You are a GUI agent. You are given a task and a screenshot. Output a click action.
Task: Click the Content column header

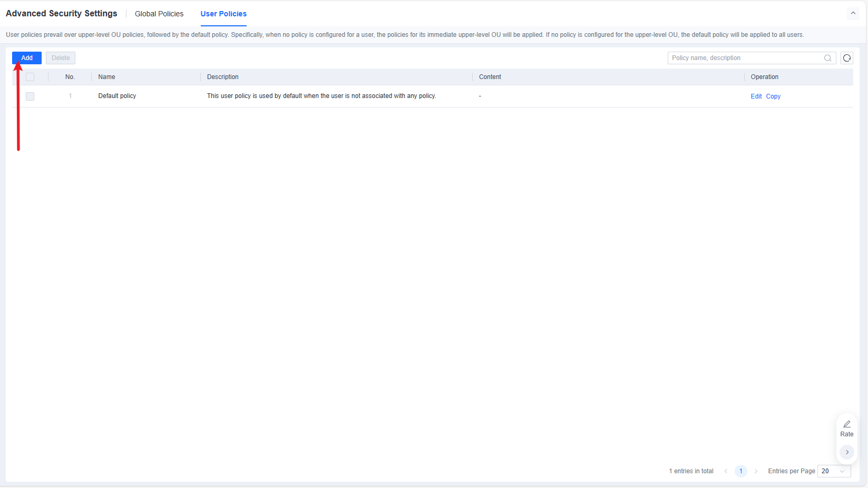tap(490, 77)
